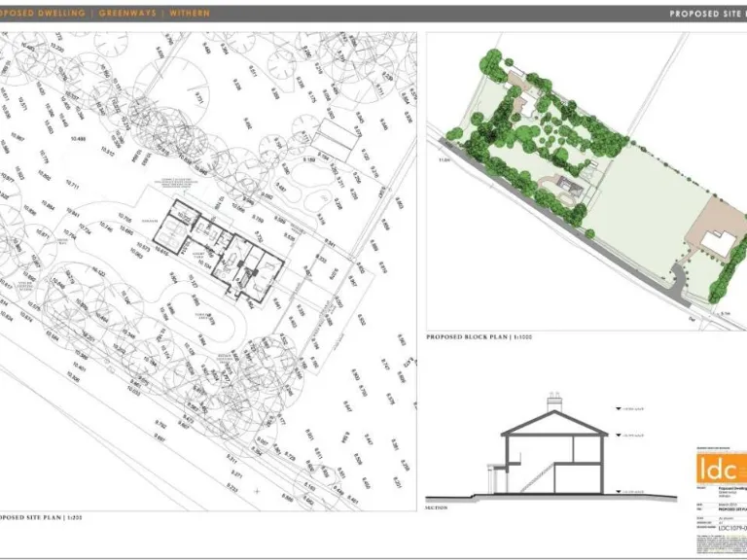Click the roof apex of the section house

[x=553, y=410]
